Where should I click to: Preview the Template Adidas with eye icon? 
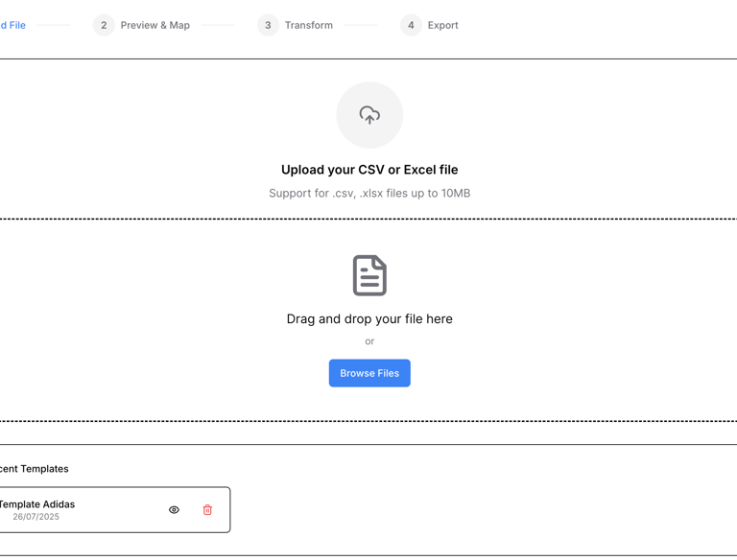pyautogui.click(x=174, y=510)
